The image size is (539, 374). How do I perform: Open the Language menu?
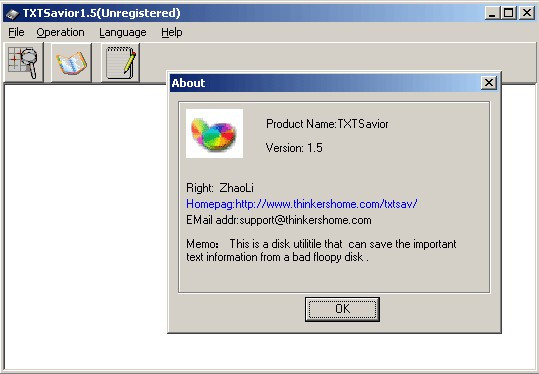pyautogui.click(x=123, y=32)
